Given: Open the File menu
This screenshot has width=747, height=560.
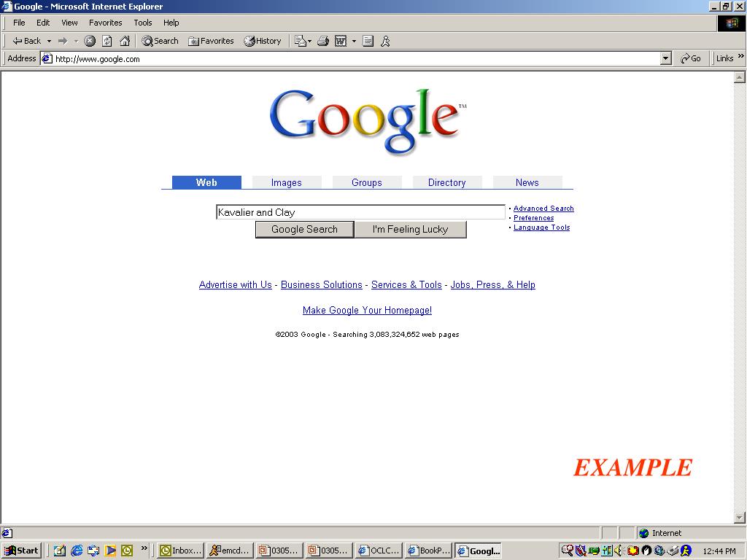Looking at the screenshot, I should 19,23.
